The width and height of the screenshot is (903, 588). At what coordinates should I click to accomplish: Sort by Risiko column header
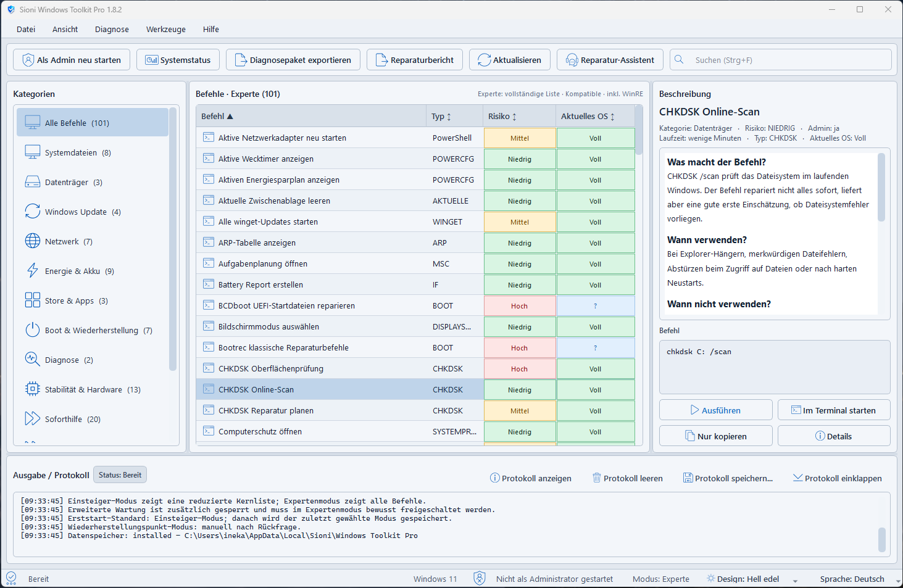(519, 116)
